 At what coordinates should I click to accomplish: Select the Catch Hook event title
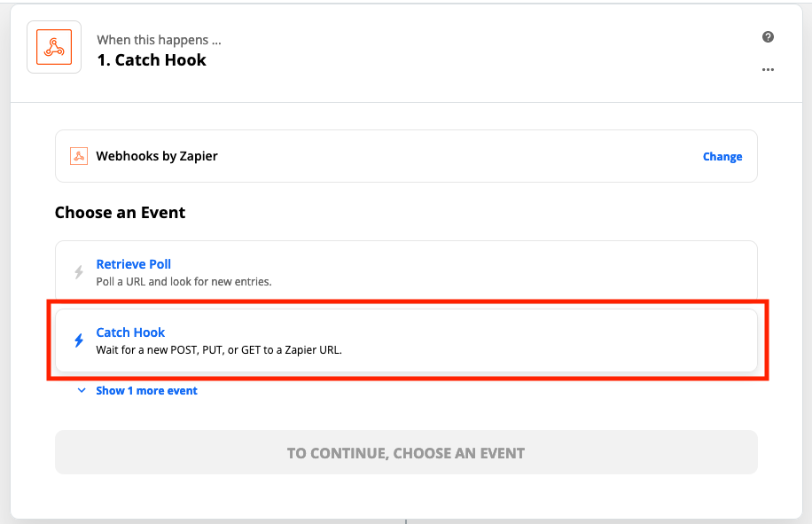tap(130, 332)
